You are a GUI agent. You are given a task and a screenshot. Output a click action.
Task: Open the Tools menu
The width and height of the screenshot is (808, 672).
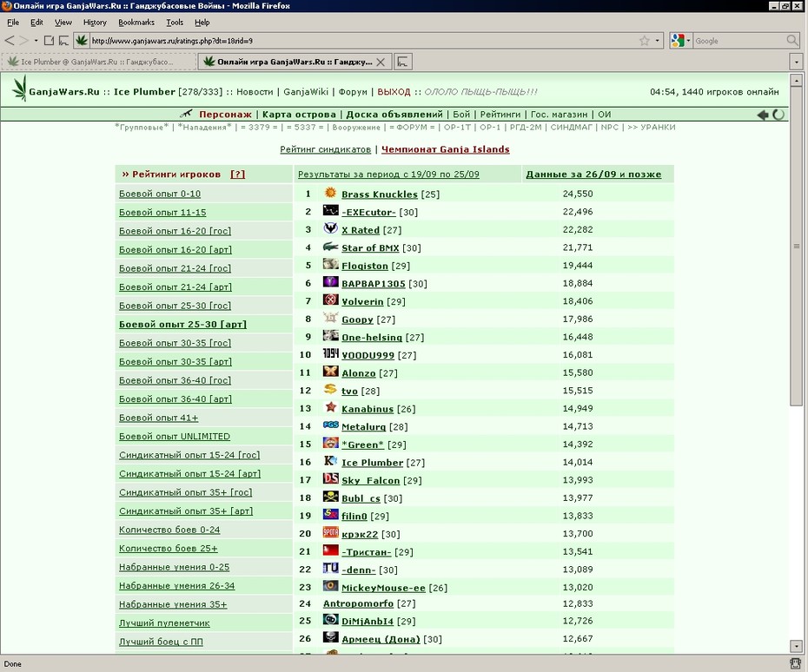[175, 23]
